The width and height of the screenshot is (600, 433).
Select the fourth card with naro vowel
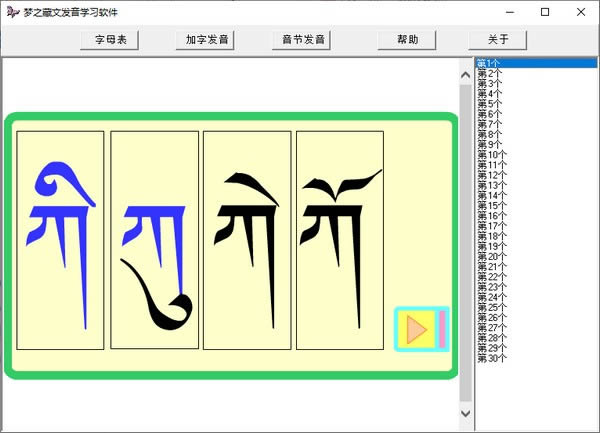tap(340, 240)
